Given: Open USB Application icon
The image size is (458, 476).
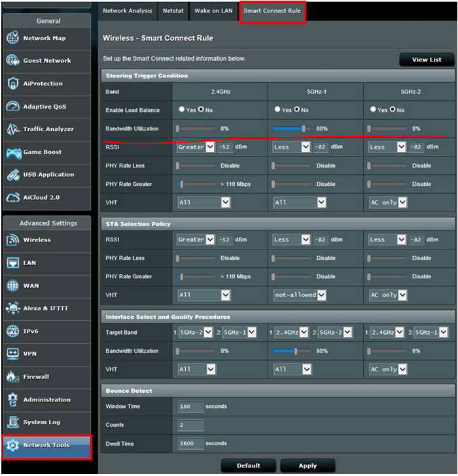Looking at the screenshot, I should [x=13, y=175].
